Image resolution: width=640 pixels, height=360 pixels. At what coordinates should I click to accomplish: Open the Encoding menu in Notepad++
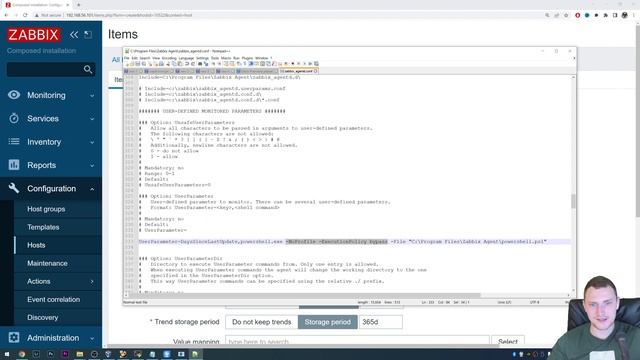coord(169,58)
